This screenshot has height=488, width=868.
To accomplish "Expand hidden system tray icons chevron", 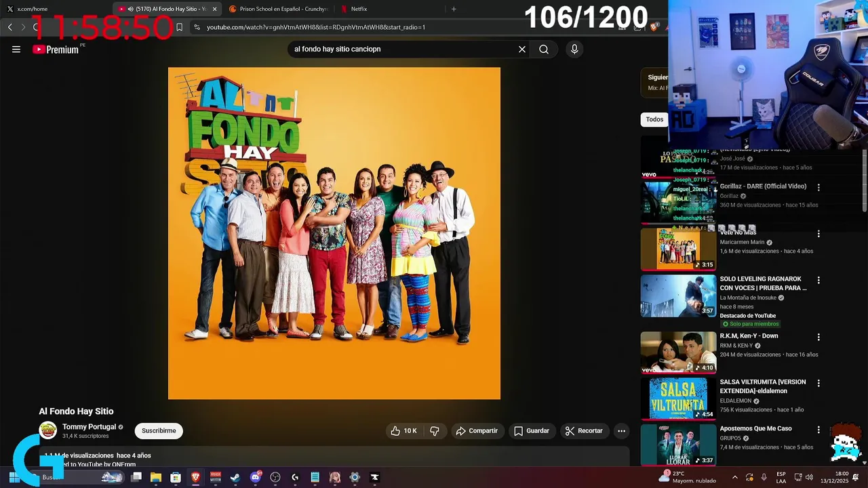I will click(x=734, y=477).
